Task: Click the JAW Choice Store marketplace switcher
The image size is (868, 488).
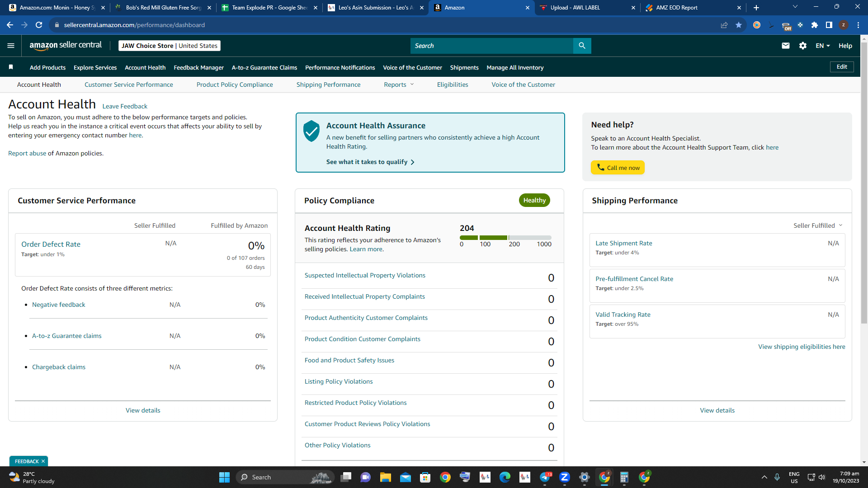Action: coord(170,46)
